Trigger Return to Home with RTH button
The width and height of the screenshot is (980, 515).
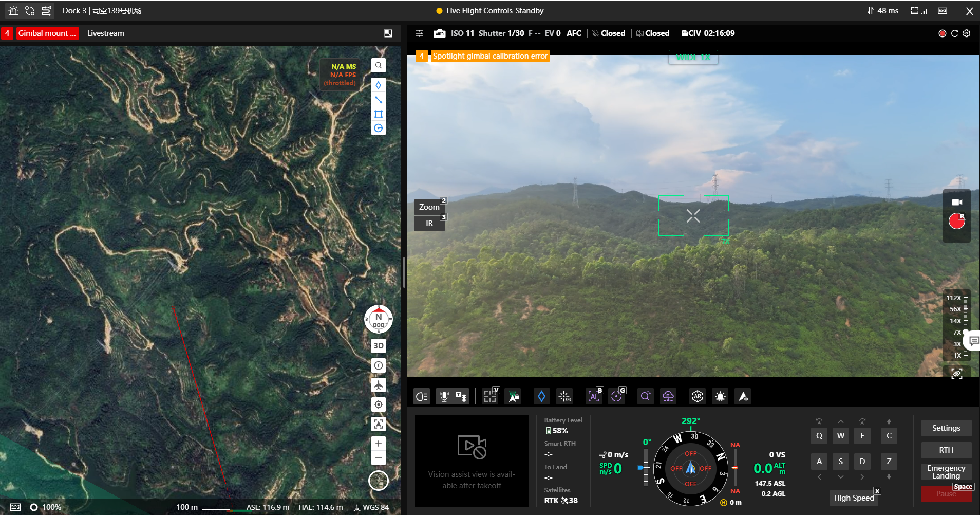coord(946,450)
